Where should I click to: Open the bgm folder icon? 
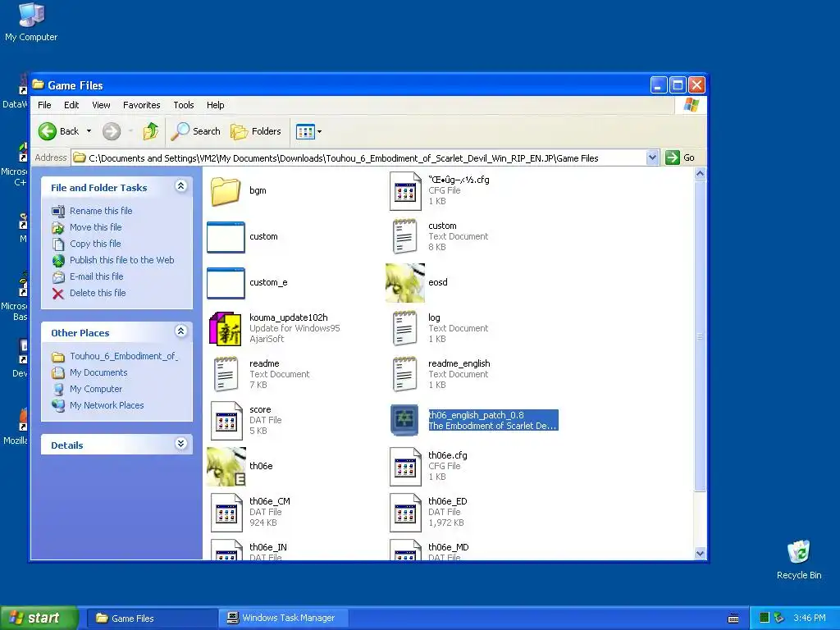click(226, 190)
